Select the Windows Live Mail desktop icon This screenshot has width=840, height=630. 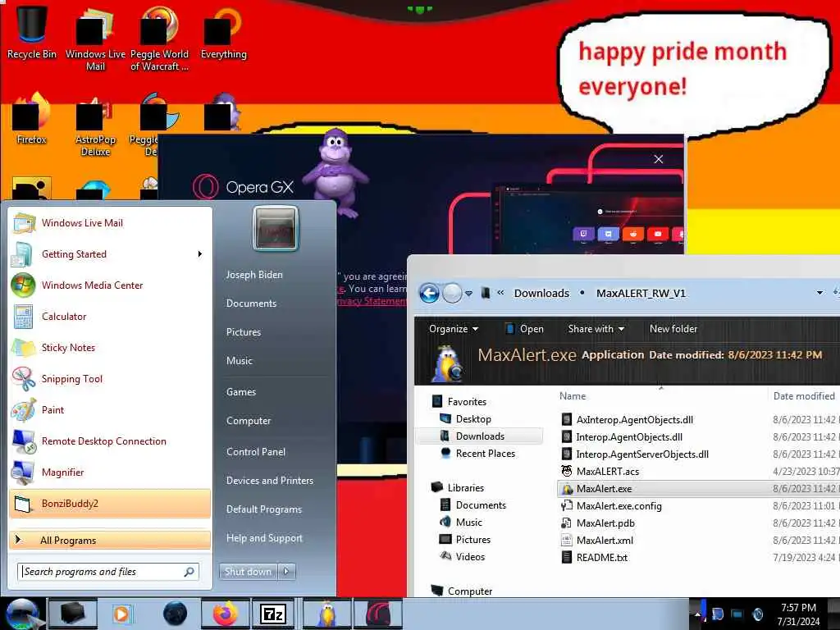(x=95, y=39)
